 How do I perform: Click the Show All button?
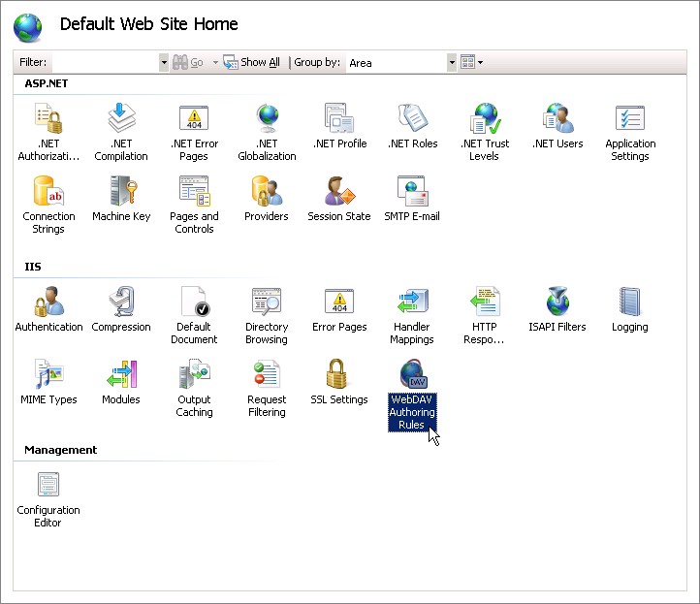[252, 62]
